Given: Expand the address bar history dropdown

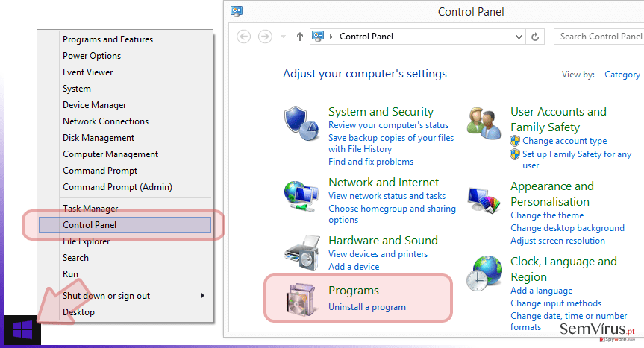Looking at the screenshot, I should pos(519,37).
